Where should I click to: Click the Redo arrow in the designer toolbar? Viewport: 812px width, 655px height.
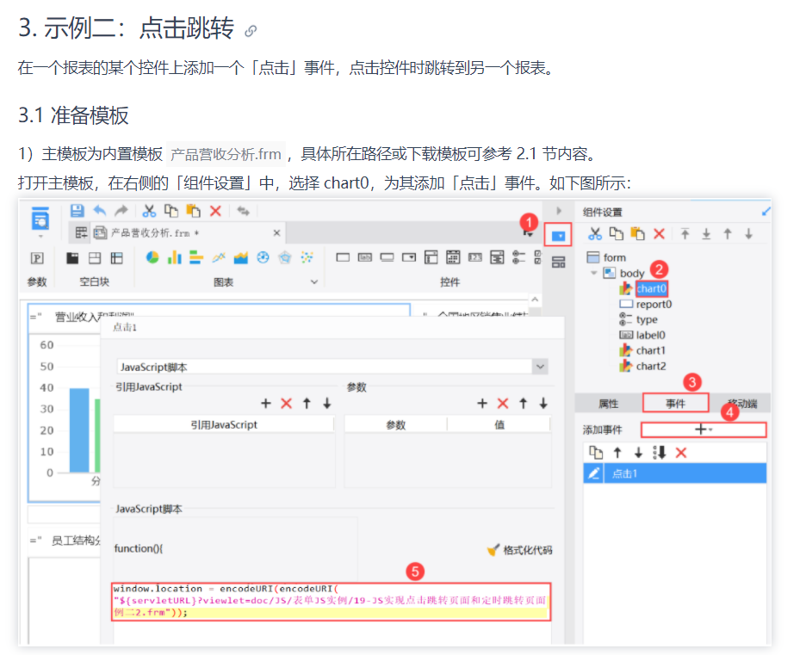[121, 210]
